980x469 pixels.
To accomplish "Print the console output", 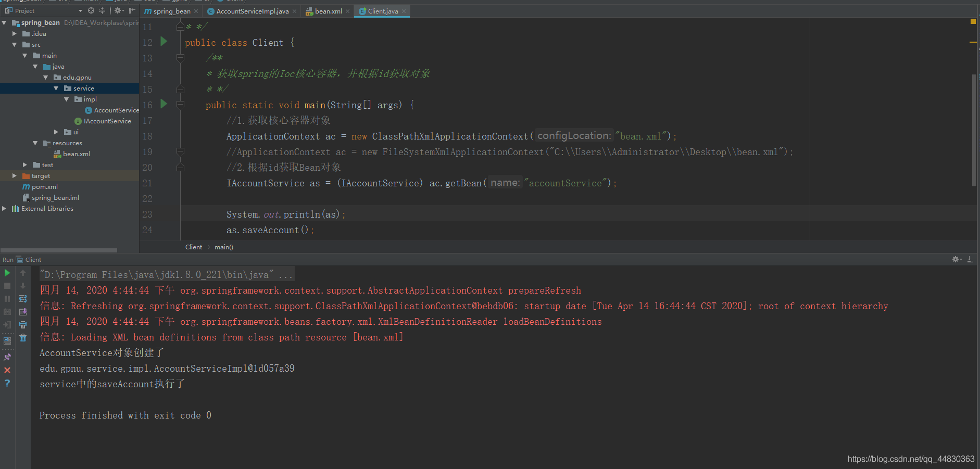I will click(23, 325).
